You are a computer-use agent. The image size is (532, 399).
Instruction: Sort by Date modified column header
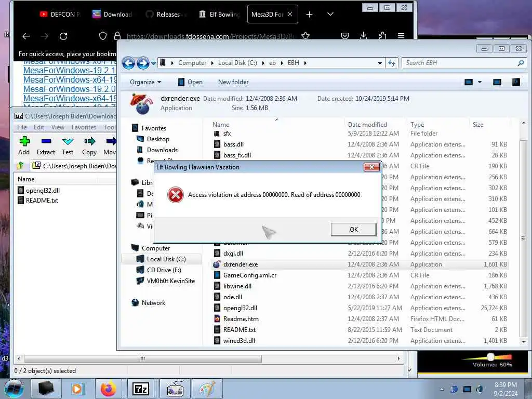(x=367, y=125)
